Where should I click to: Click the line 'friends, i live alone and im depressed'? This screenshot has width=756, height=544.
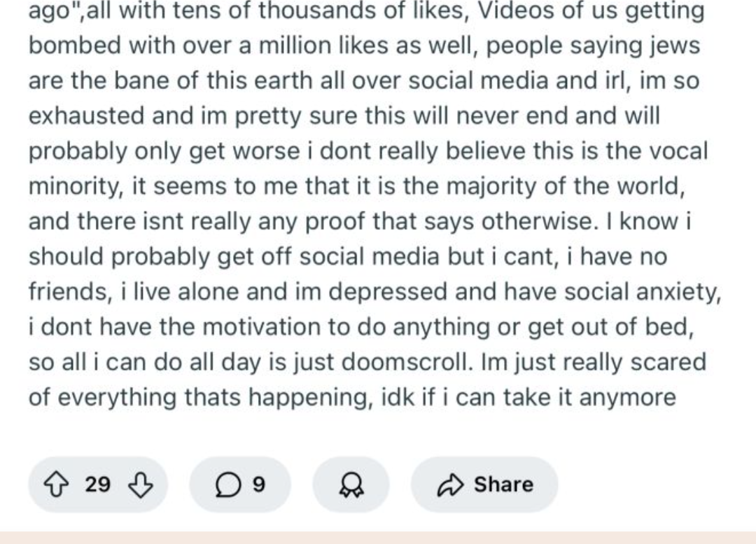(375, 292)
